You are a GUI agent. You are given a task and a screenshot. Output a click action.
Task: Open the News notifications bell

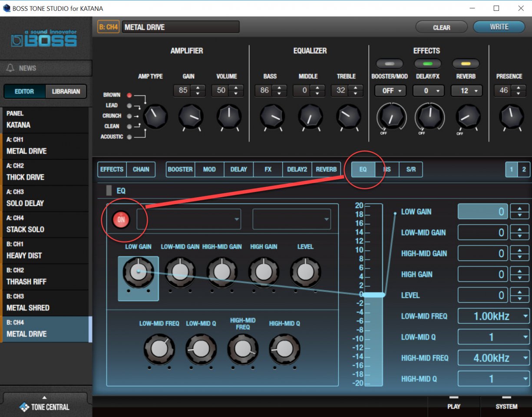10,68
